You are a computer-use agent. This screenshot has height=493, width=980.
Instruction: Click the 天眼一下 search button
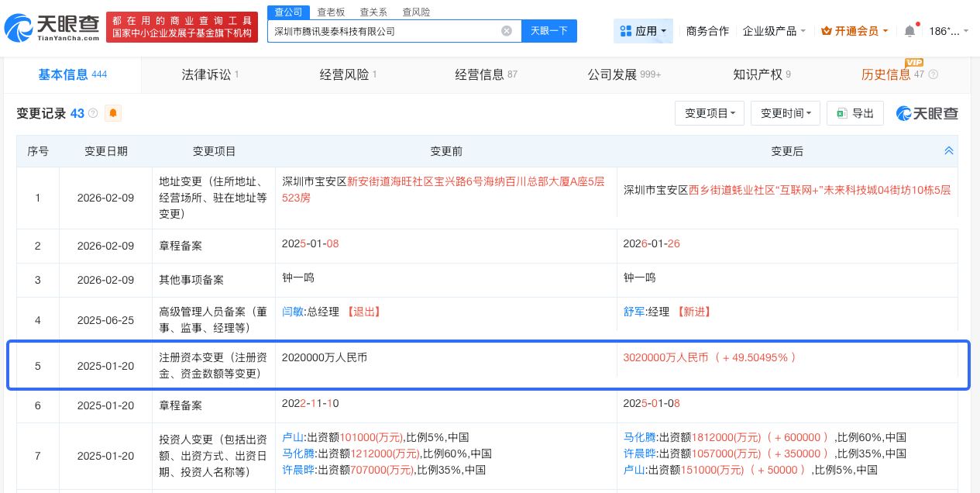coord(549,31)
